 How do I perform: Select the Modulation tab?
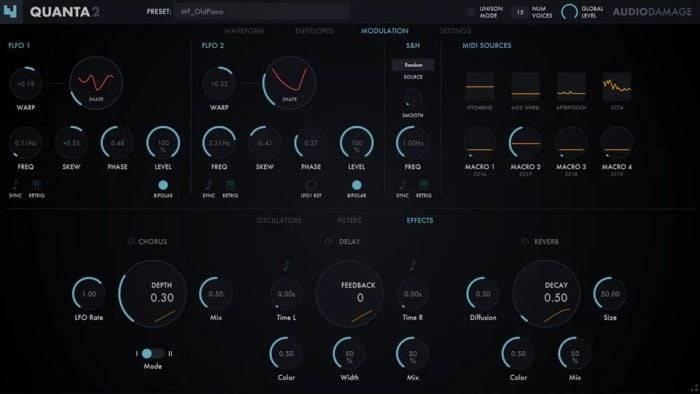click(x=384, y=31)
